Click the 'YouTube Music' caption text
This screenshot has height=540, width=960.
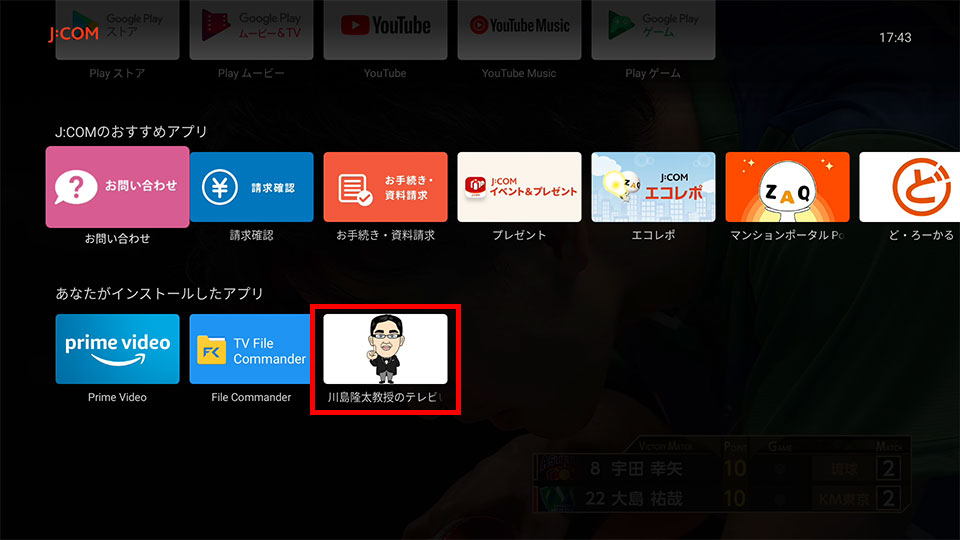click(519, 73)
